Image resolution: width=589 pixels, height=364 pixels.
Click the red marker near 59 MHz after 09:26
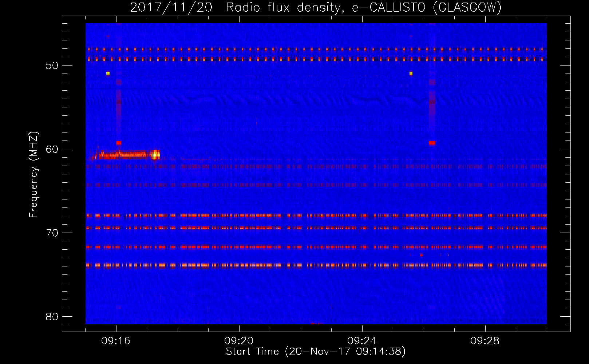(x=432, y=143)
